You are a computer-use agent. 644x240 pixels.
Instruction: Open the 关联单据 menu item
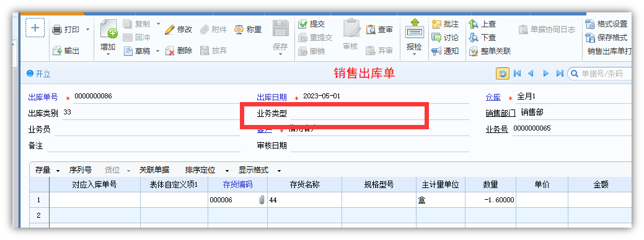coord(154,170)
